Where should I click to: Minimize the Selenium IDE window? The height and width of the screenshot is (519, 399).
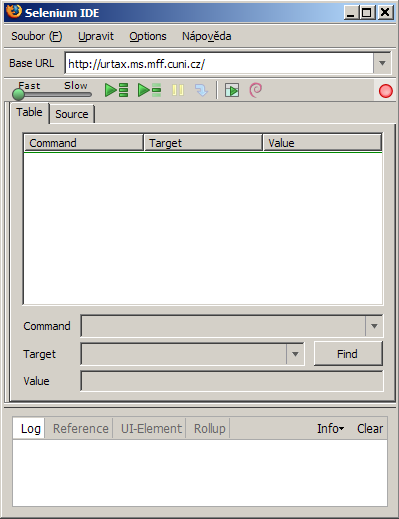[351, 13]
